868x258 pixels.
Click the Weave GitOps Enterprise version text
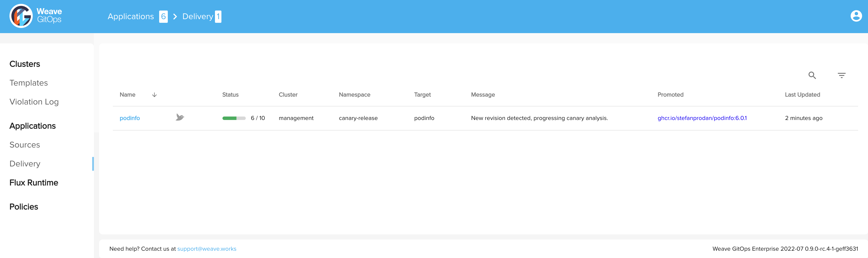point(785,249)
